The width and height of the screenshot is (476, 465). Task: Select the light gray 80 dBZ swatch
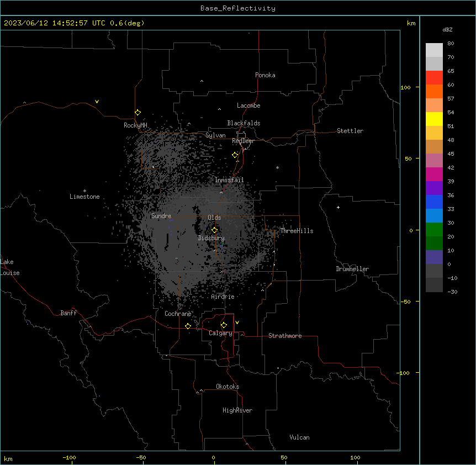tap(434, 50)
